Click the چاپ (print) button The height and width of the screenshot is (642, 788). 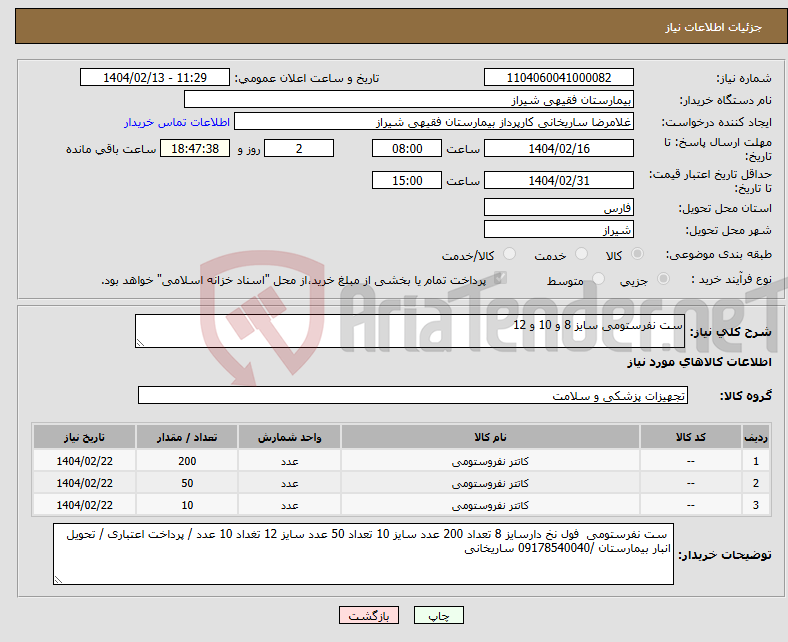tap(438, 615)
